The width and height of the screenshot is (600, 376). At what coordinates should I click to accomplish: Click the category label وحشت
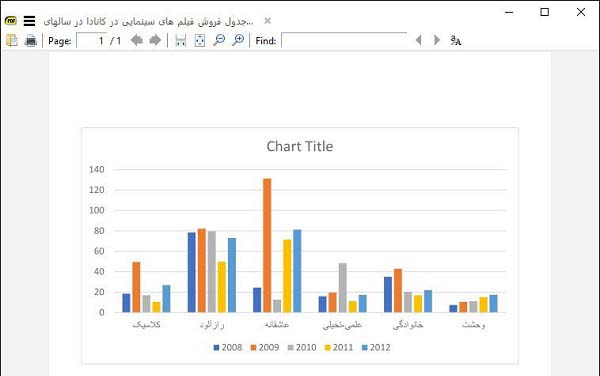tap(473, 325)
